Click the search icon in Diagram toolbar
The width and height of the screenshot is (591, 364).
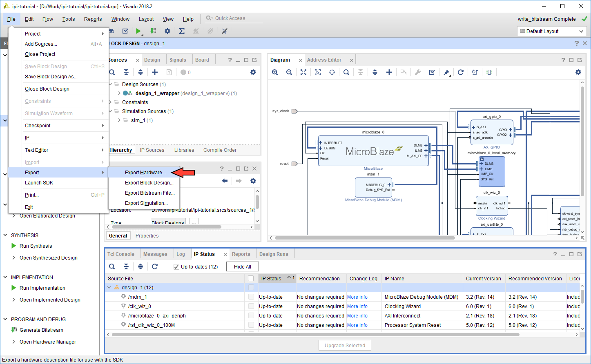click(x=346, y=72)
